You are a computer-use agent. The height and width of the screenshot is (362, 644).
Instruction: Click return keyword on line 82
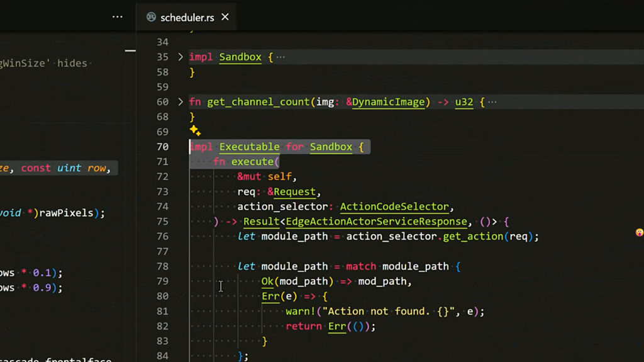tap(304, 326)
